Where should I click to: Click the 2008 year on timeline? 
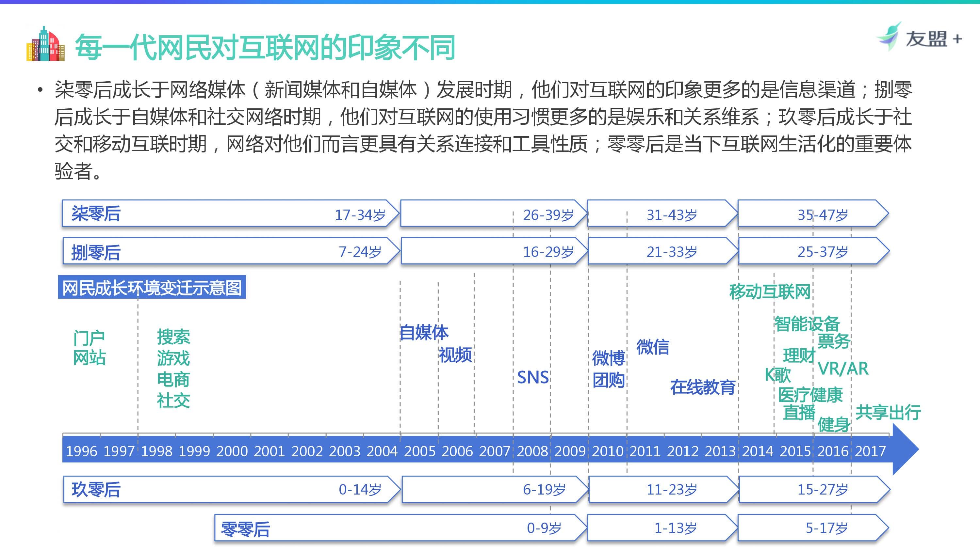point(532,451)
